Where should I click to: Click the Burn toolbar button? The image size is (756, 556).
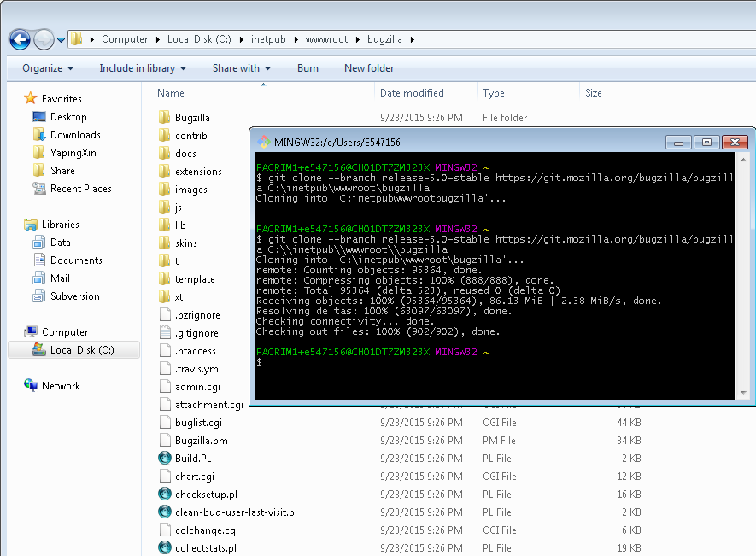(308, 68)
